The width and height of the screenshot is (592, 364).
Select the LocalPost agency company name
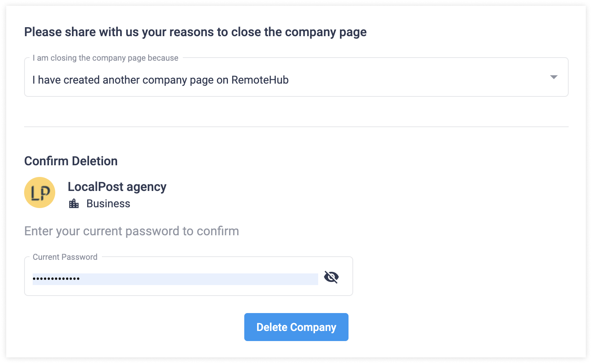[117, 187]
